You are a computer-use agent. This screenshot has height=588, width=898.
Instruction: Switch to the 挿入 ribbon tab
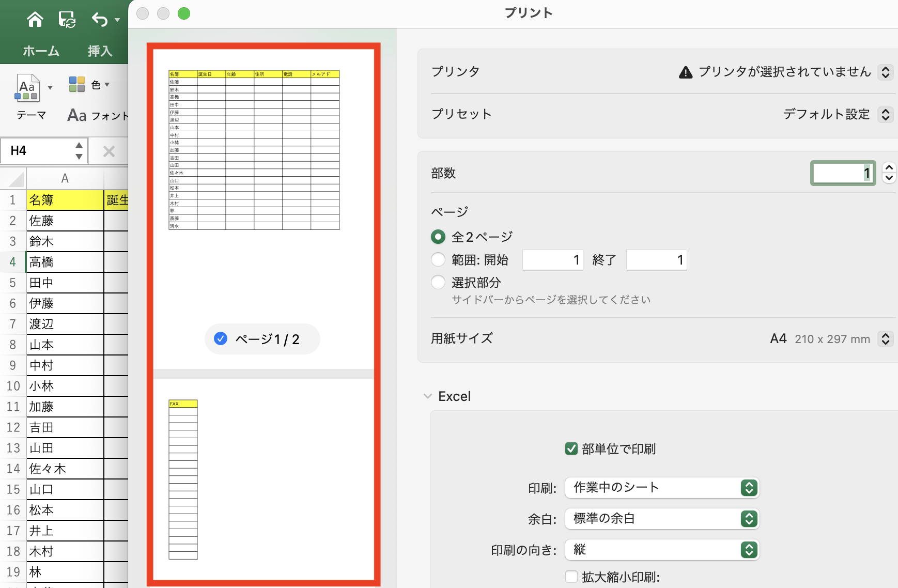click(x=100, y=51)
